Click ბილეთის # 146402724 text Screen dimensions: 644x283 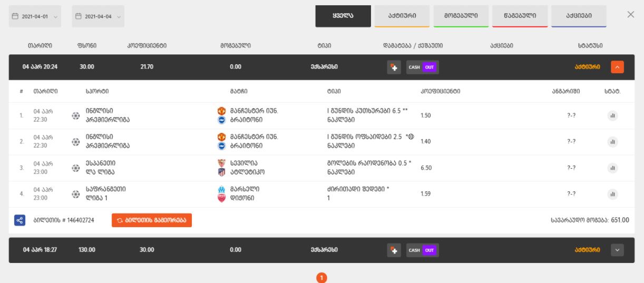64,220
